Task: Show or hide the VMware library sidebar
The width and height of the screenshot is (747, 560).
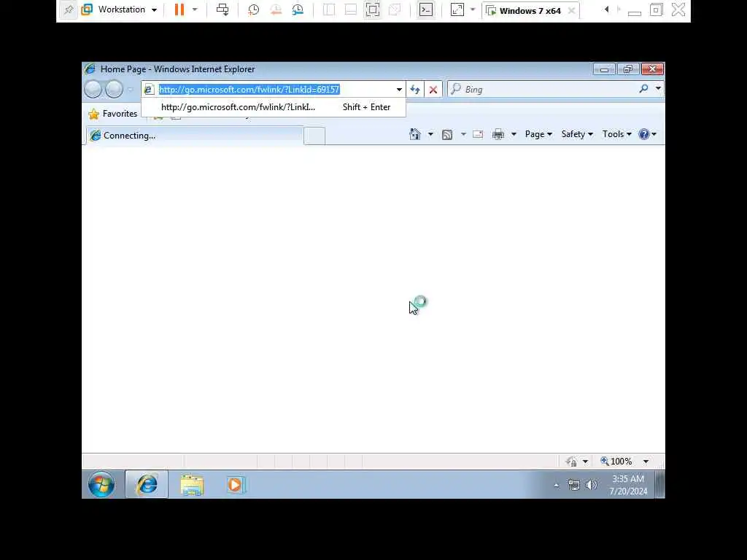Action: pyautogui.click(x=329, y=9)
